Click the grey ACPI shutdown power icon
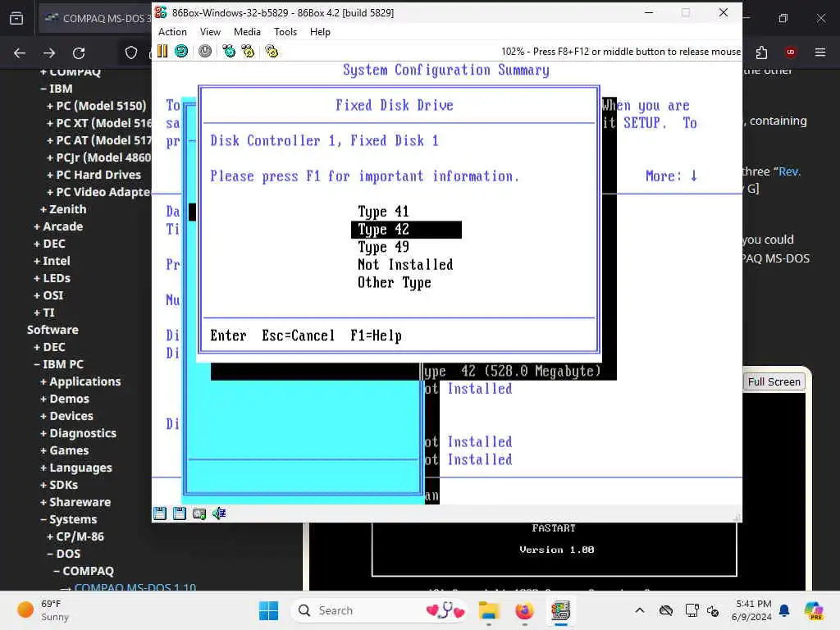 click(x=205, y=52)
